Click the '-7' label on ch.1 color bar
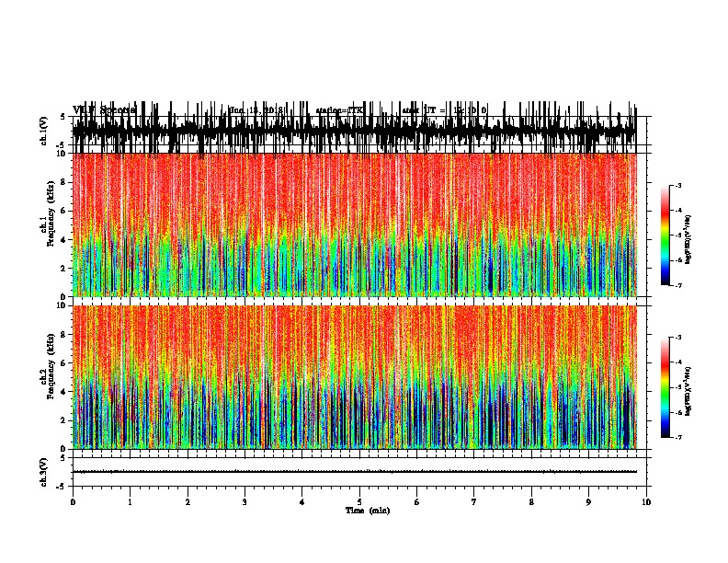The height and width of the screenshot is (563, 728). (678, 285)
